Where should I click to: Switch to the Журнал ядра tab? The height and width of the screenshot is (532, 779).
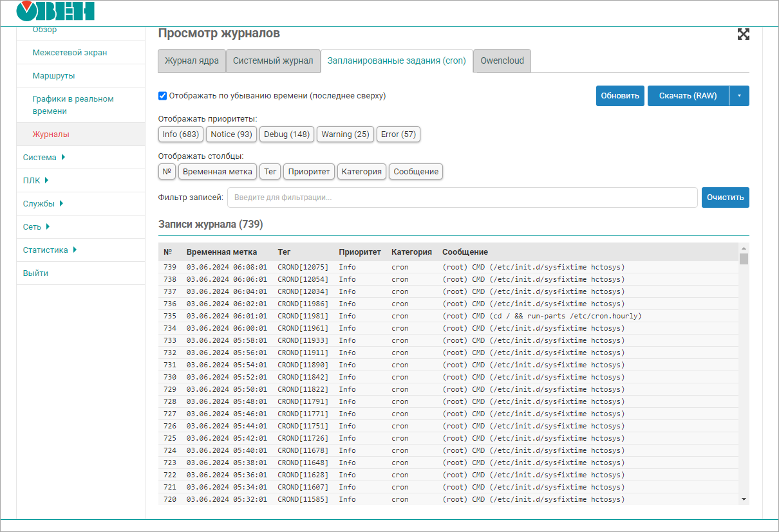192,61
